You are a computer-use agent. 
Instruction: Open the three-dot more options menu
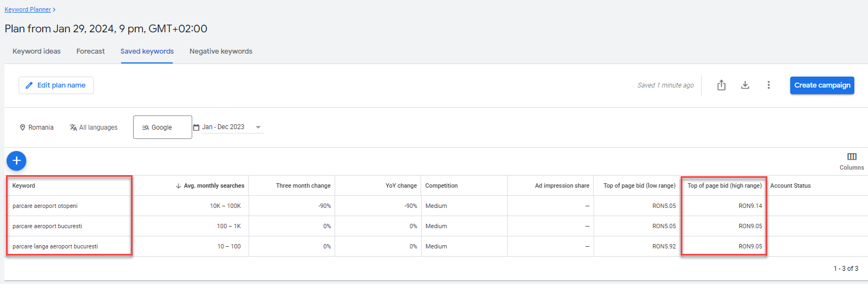click(768, 85)
